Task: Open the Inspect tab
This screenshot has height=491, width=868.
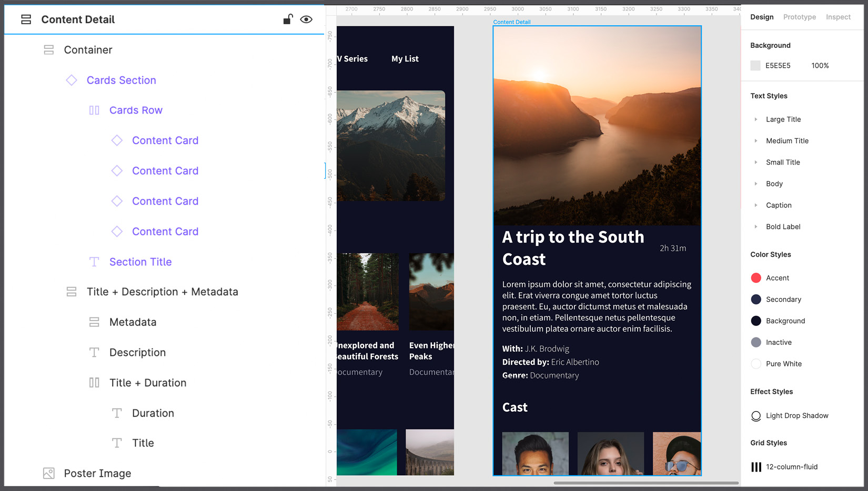Action: pos(837,17)
